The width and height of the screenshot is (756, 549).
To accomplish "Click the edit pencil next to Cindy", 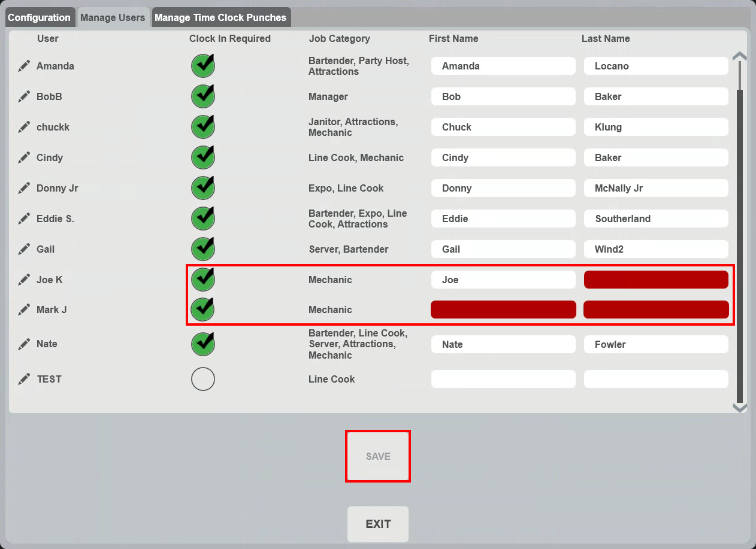I will click(x=24, y=157).
